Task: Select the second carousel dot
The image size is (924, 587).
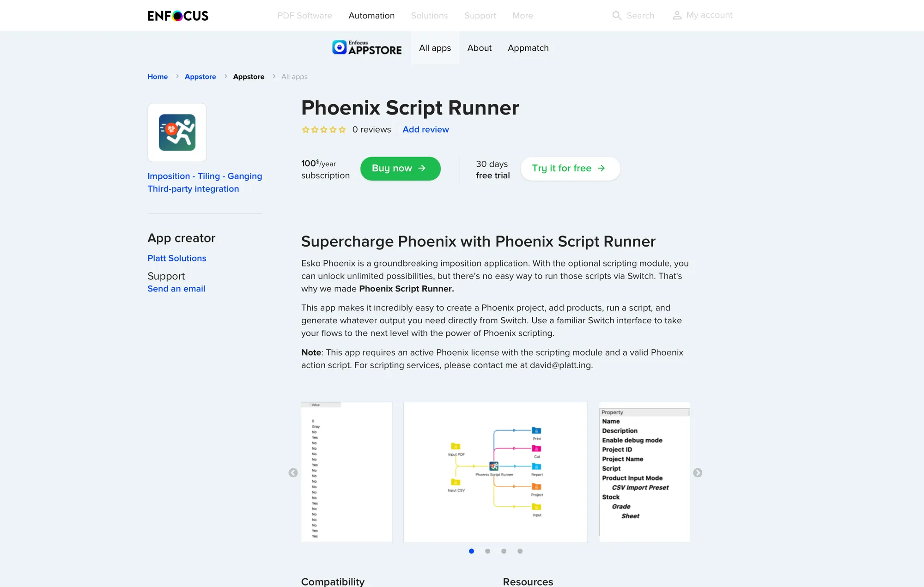Action: point(487,551)
